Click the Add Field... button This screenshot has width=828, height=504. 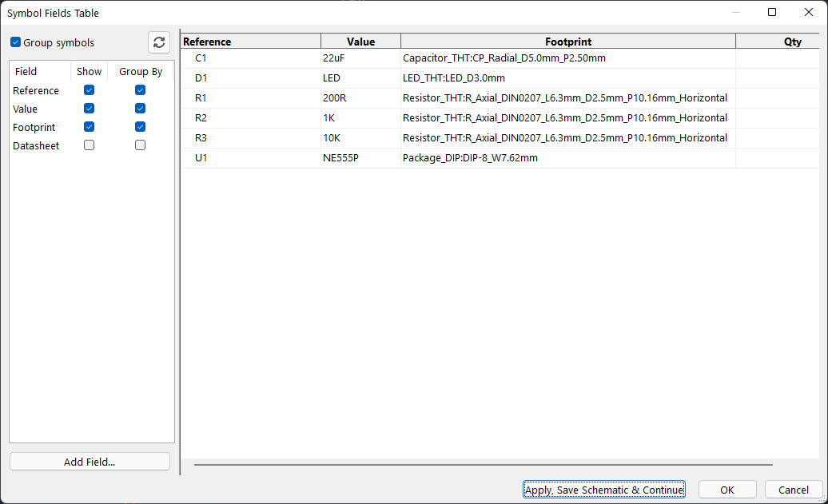[x=90, y=462]
